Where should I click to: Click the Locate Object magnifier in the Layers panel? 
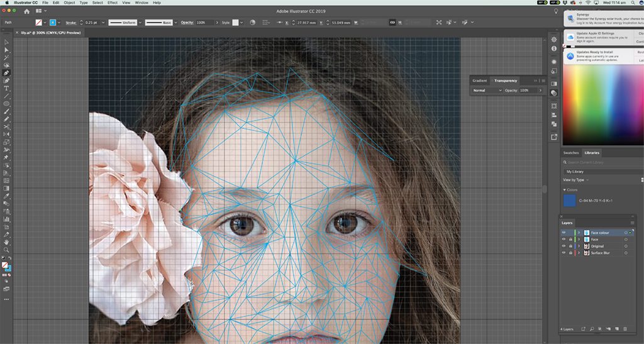point(592,330)
